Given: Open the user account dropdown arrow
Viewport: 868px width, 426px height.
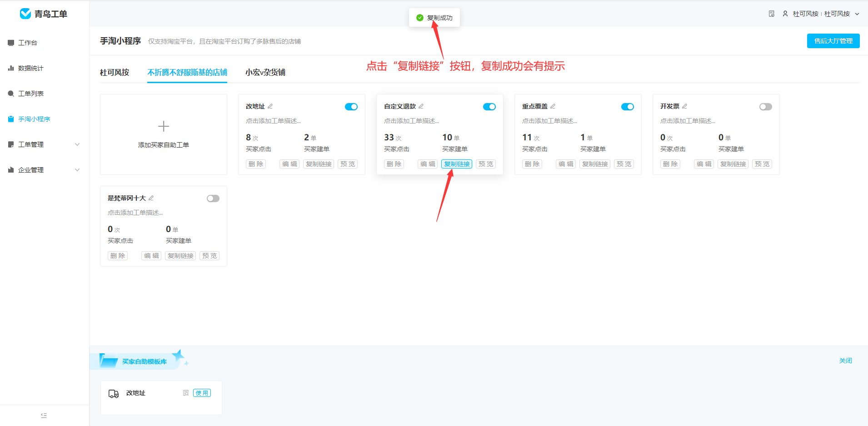Looking at the screenshot, I should coord(857,14).
